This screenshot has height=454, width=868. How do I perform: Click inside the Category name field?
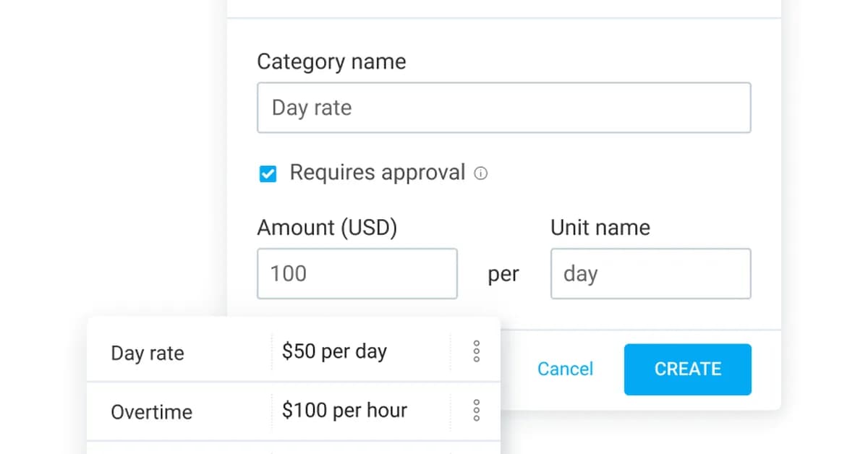504,108
